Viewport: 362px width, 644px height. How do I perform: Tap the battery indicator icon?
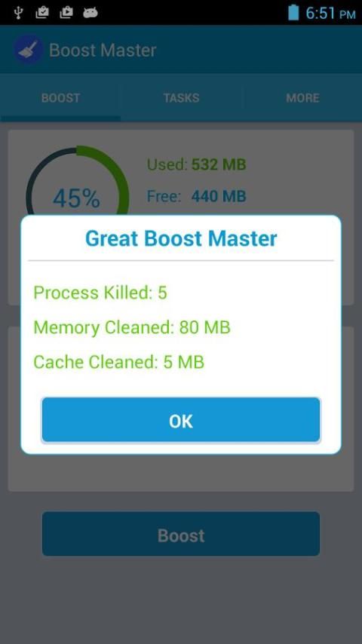point(293,12)
